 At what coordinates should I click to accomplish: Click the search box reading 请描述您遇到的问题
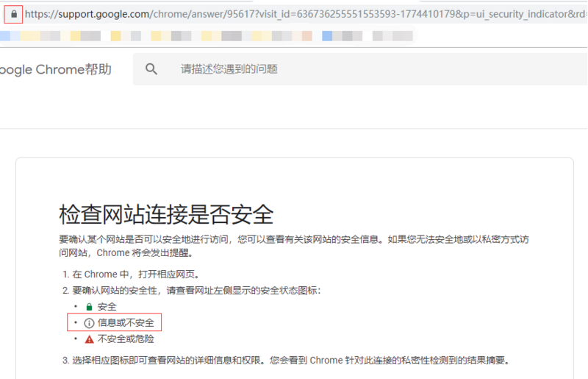tap(360, 69)
